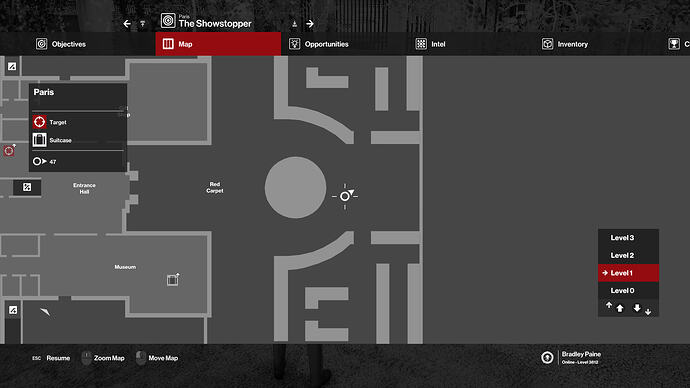Click the stairs icon at top-left of map
This screenshot has height=388, width=690.
[12, 66]
